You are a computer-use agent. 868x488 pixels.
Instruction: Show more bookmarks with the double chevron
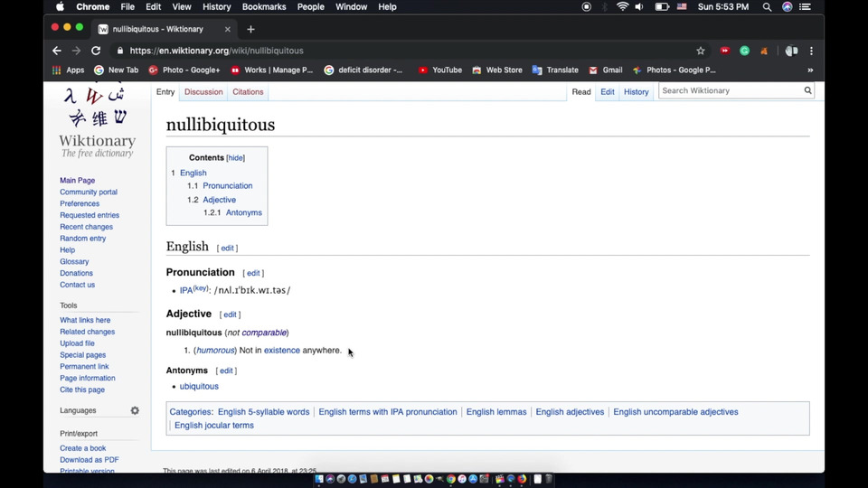810,70
